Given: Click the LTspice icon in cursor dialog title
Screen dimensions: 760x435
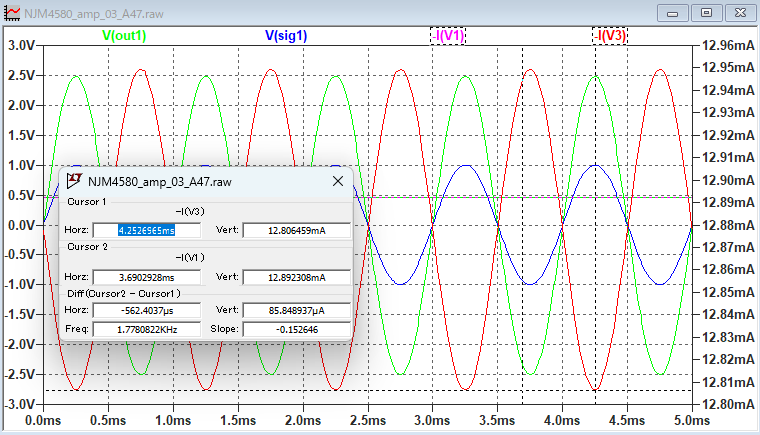Looking at the screenshot, I should point(74,181).
